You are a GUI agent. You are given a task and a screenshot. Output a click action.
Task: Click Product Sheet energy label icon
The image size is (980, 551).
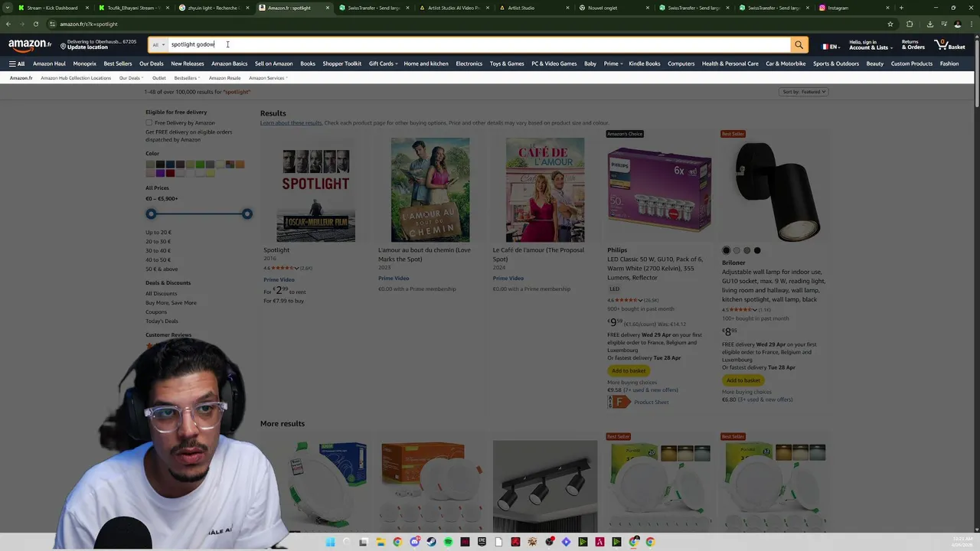tap(619, 402)
